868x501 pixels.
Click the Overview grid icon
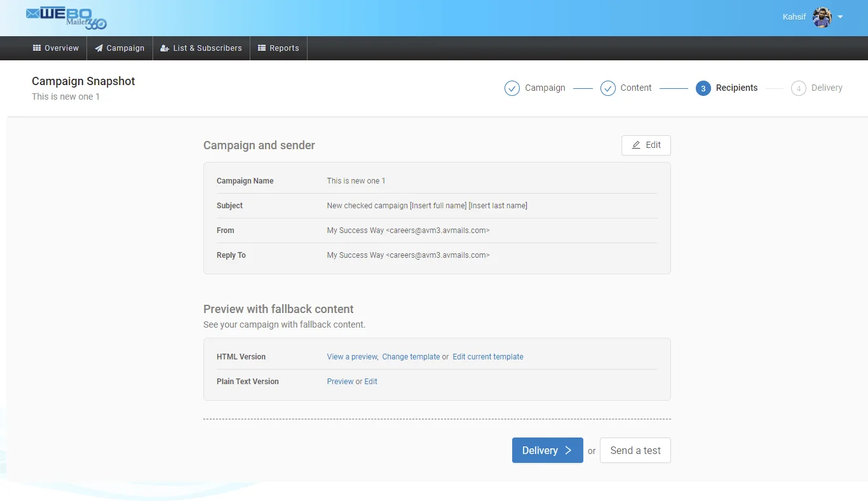(37, 48)
